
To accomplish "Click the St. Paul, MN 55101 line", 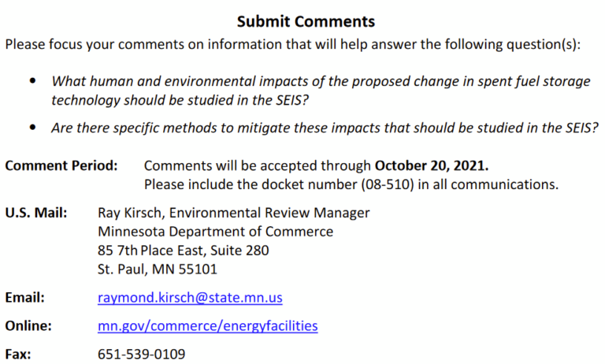I will point(158,269).
